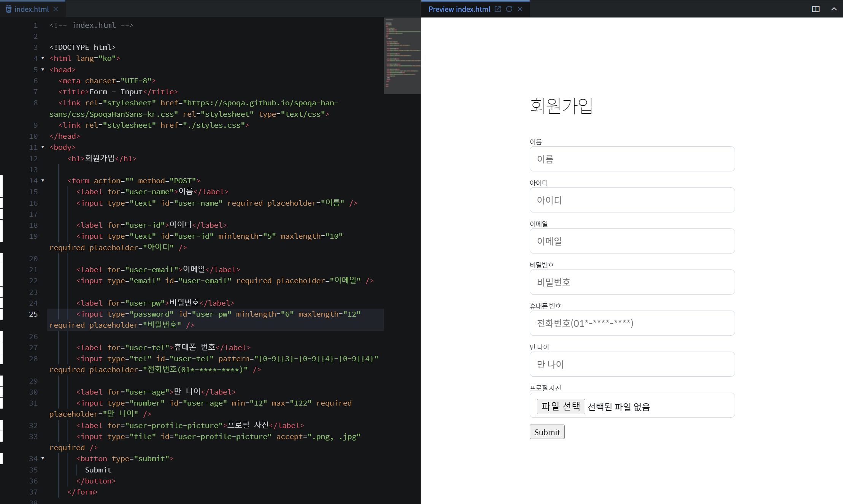Click the 이름 label in the form
Screen dimensions: 843x504
(x=536, y=142)
